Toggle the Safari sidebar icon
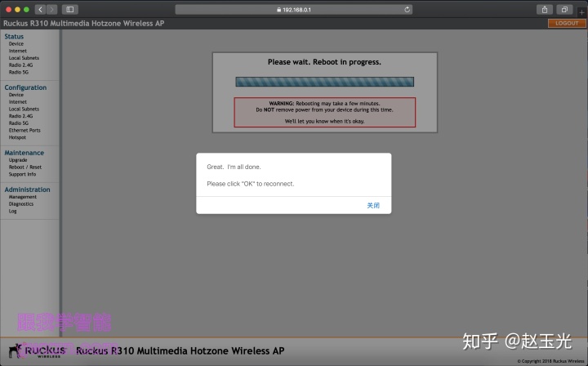This screenshot has height=366, width=588. 69,9
